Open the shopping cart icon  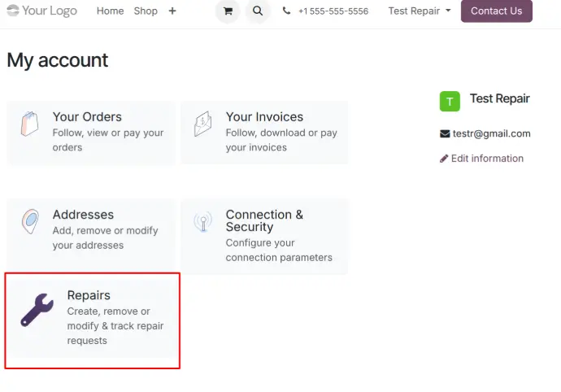click(x=228, y=11)
